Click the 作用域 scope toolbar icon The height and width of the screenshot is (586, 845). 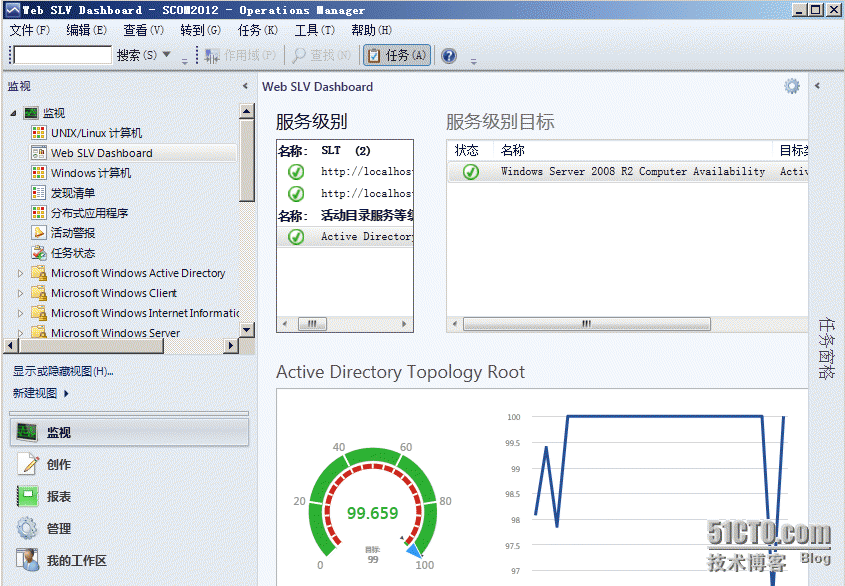212,56
